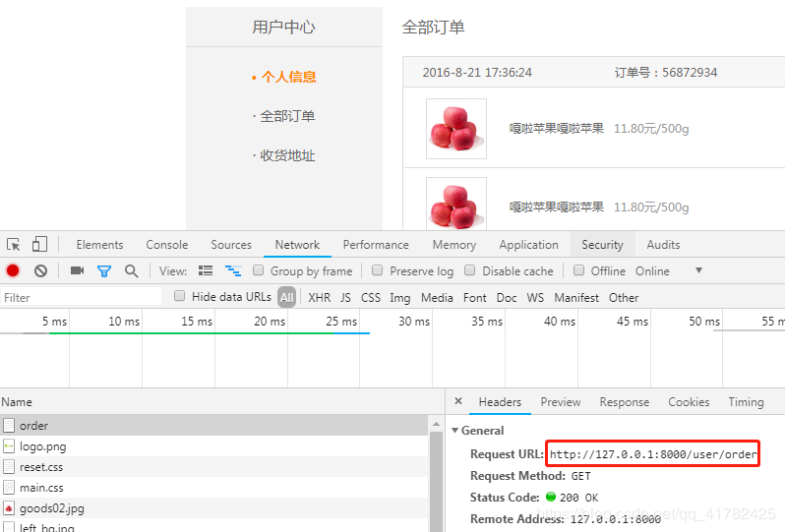Switch to the Sources tab

pos(231,245)
